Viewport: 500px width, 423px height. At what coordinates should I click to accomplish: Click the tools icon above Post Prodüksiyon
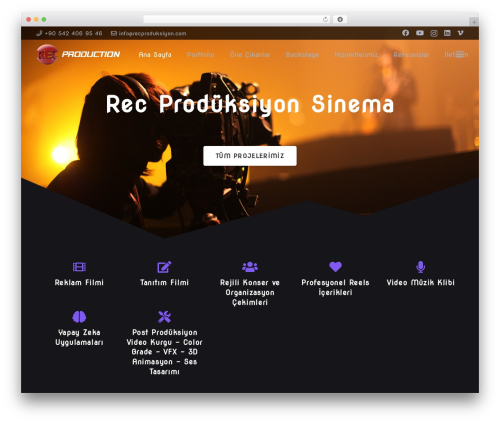(x=164, y=317)
